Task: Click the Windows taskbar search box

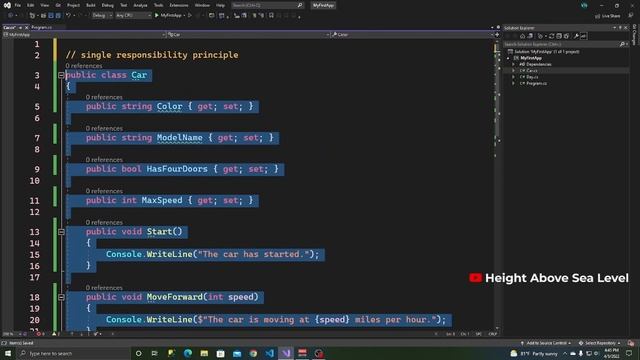Action: [x=74, y=353]
